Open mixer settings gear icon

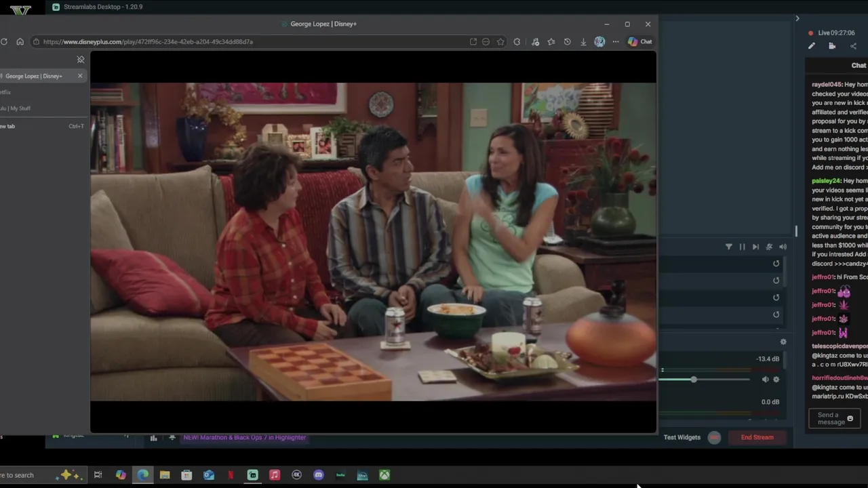tap(783, 342)
